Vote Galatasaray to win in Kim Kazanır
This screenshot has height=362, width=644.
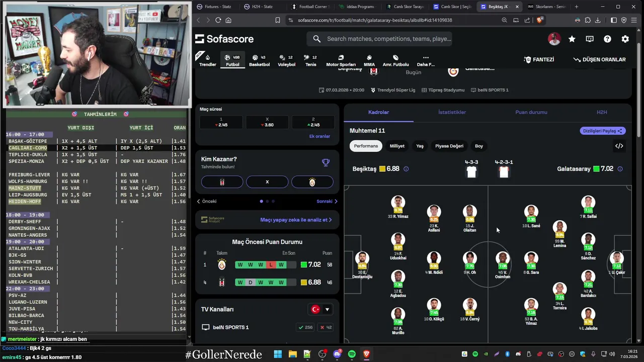point(312,182)
